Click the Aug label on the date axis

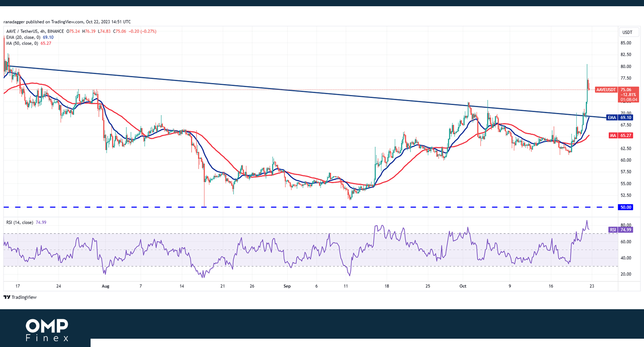click(106, 286)
